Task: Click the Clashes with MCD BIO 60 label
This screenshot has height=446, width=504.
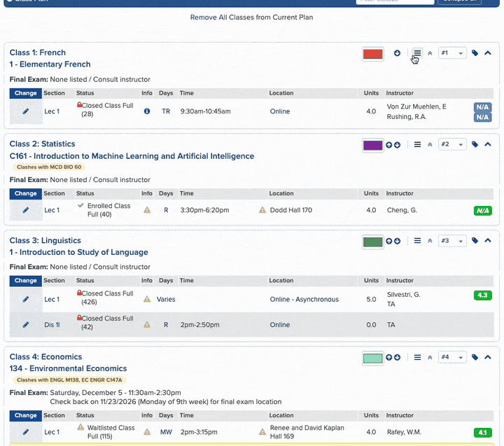Action: click(x=49, y=167)
